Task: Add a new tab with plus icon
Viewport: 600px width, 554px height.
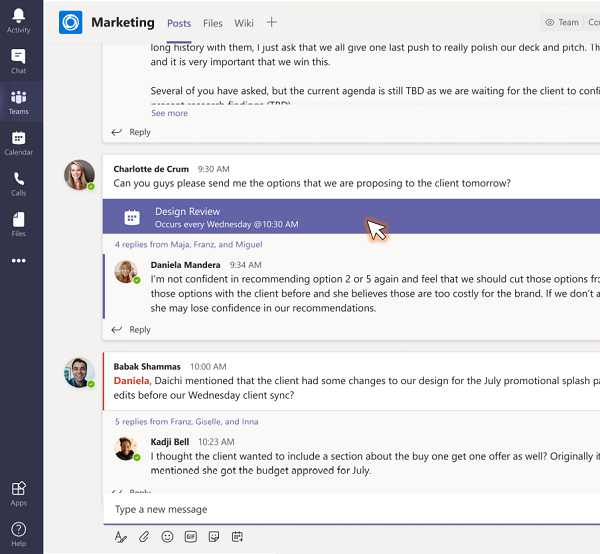Action: (x=272, y=22)
